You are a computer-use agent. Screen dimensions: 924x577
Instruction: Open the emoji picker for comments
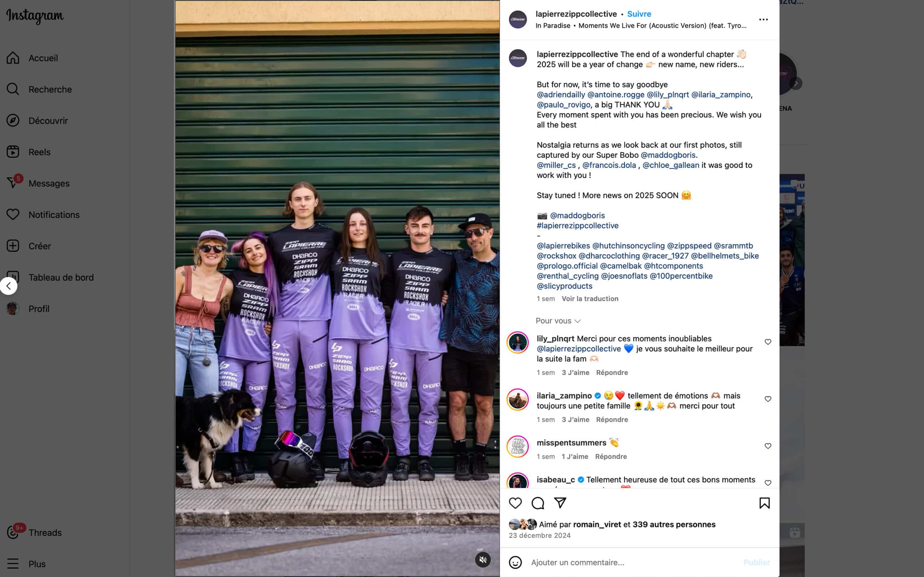(515, 562)
